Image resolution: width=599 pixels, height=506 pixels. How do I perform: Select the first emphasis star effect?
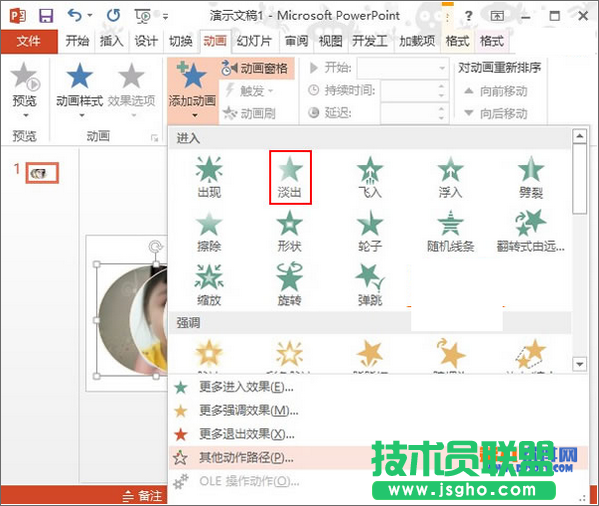[209, 354]
